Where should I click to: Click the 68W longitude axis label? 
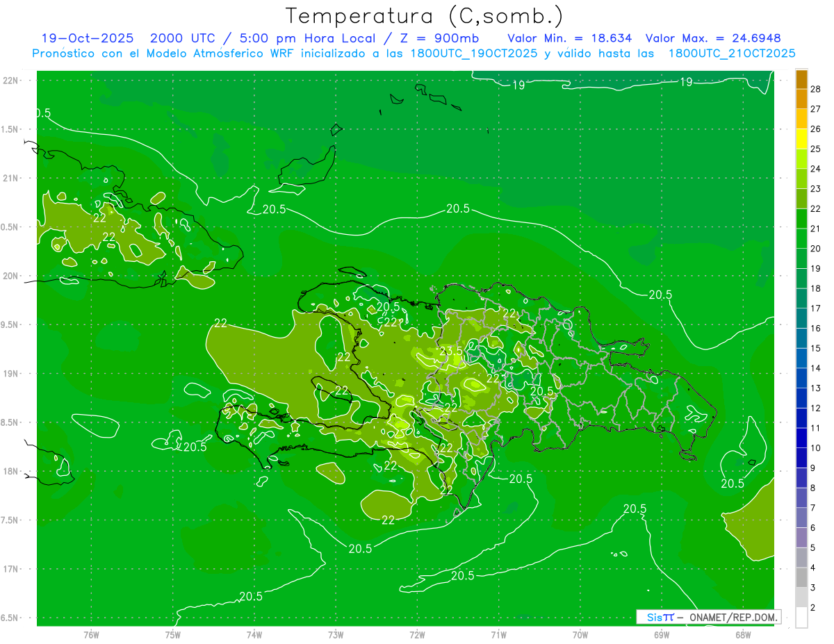pyautogui.click(x=742, y=634)
